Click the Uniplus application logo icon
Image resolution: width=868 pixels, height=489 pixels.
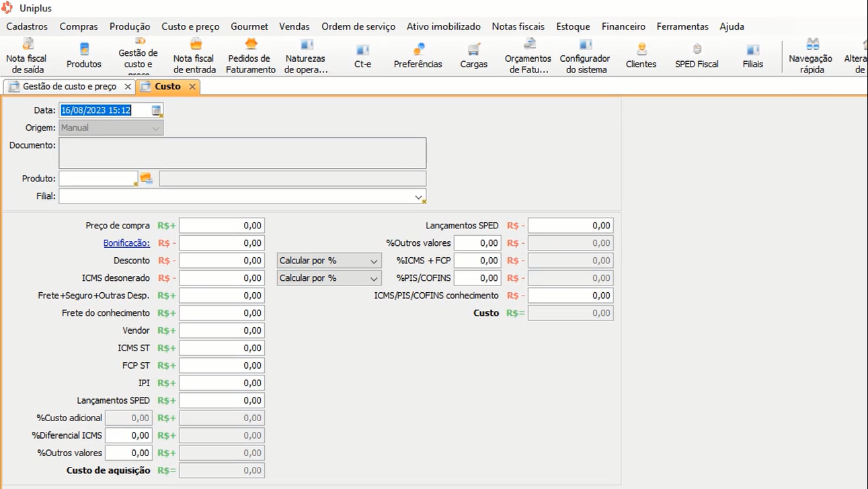click(7, 8)
